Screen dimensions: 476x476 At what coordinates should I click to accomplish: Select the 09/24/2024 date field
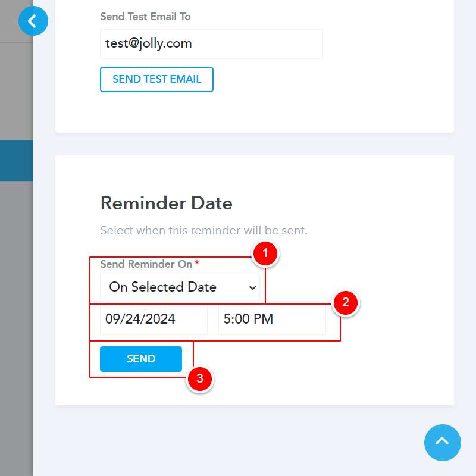[x=154, y=319]
